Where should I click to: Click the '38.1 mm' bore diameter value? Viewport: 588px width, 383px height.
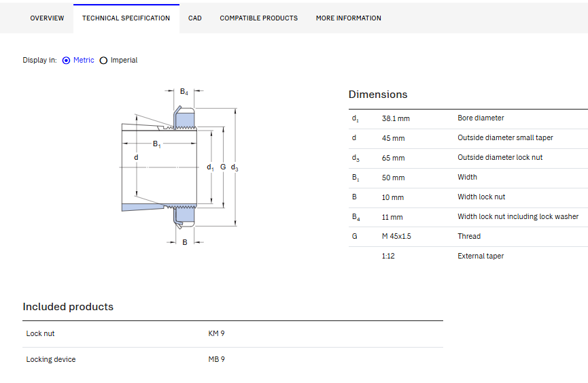[x=396, y=118]
